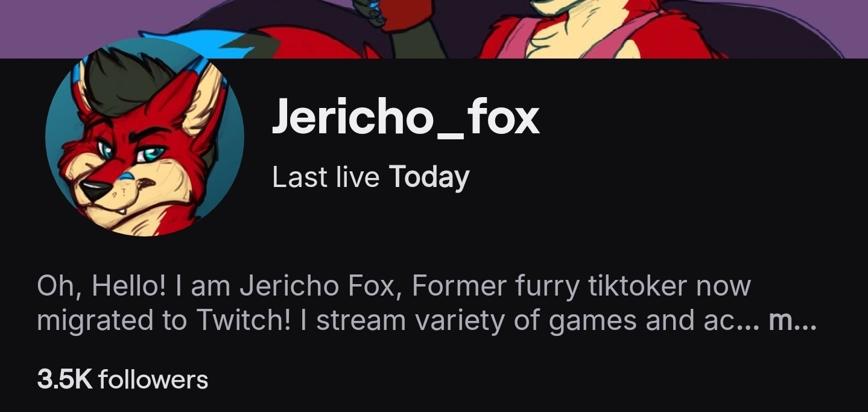Image resolution: width=868 pixels, height=412 pixels.
Task: Tap the 'Last live' label text
Action: pyautogui.click(x=326, y=177)
